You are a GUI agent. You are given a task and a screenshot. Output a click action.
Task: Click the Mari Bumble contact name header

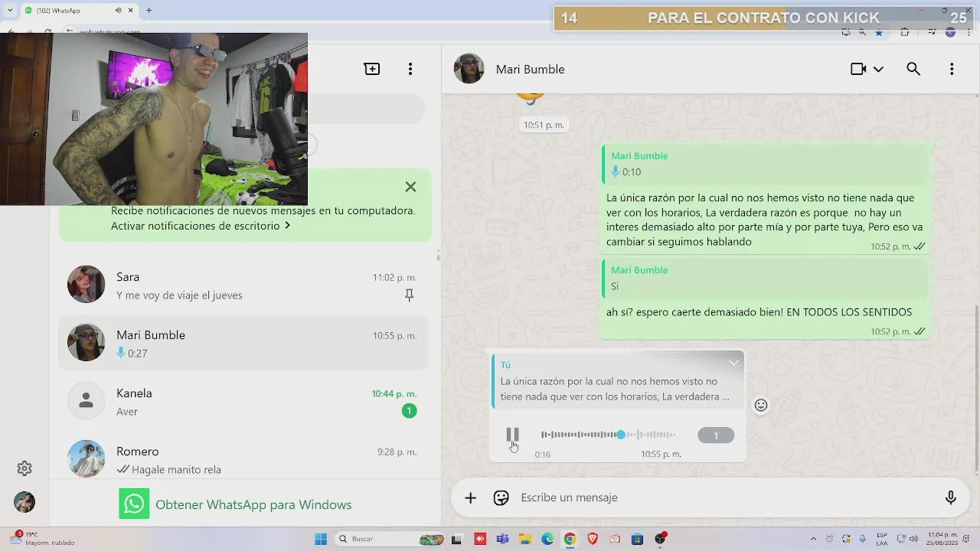tap(530, 70)
